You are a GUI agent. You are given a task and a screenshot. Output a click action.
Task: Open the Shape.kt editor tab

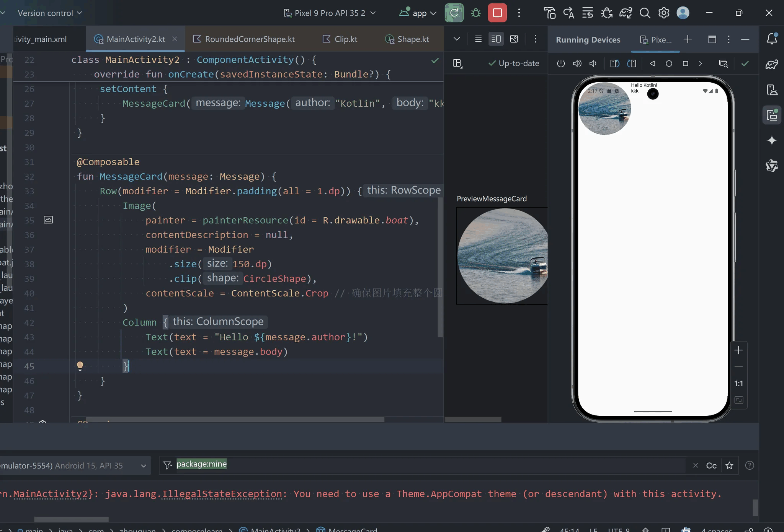(x=413, y=39)
